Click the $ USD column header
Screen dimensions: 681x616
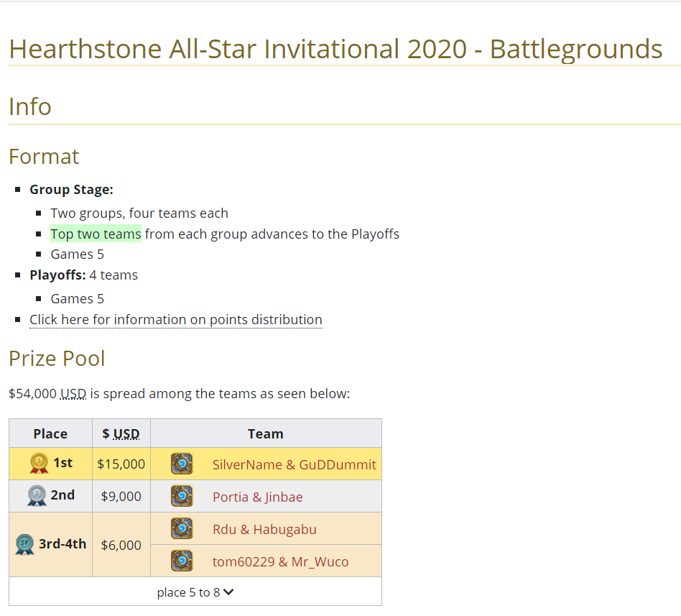[x=121, y=433]
